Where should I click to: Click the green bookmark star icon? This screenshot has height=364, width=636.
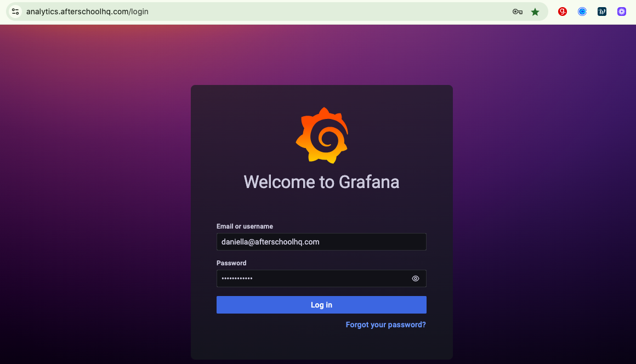[x=535, y=12]
